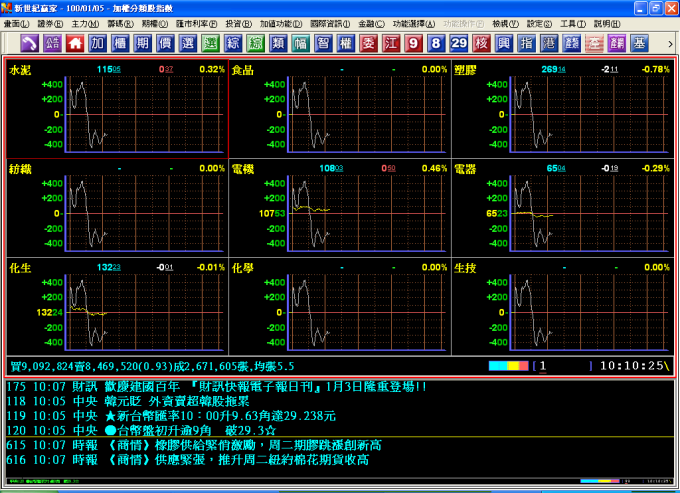Viewport: 680px width, 493px height.
Task: Click the 指 index toolbar icon
Action: pos(526,43)
